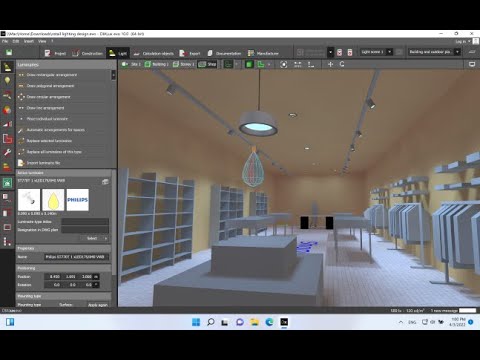This screenshot has height=360, width=480.
Task: Click the first red calculation icon
Action: click(339, 52)
